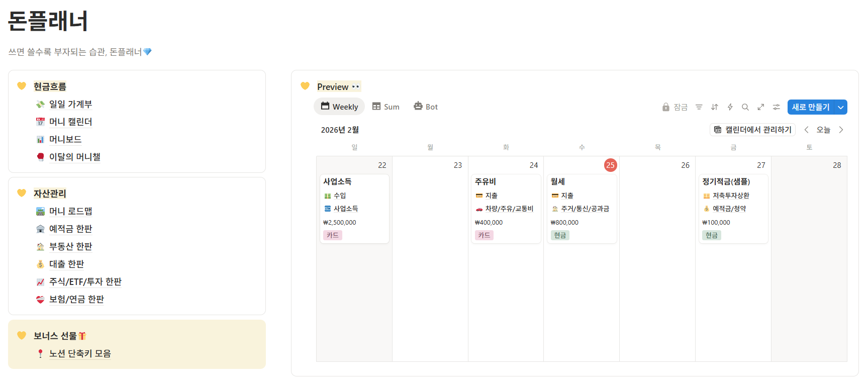This screenshot has width=868, height=384.
Task: Click the lock (잠금) icon
Action: click(x=666, y=107)
